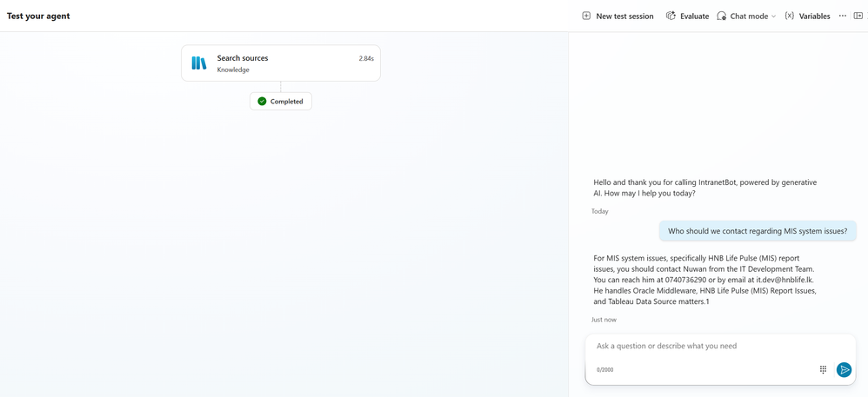Click the Completed status badge
The image size is (868, 397).
(281, 101)
